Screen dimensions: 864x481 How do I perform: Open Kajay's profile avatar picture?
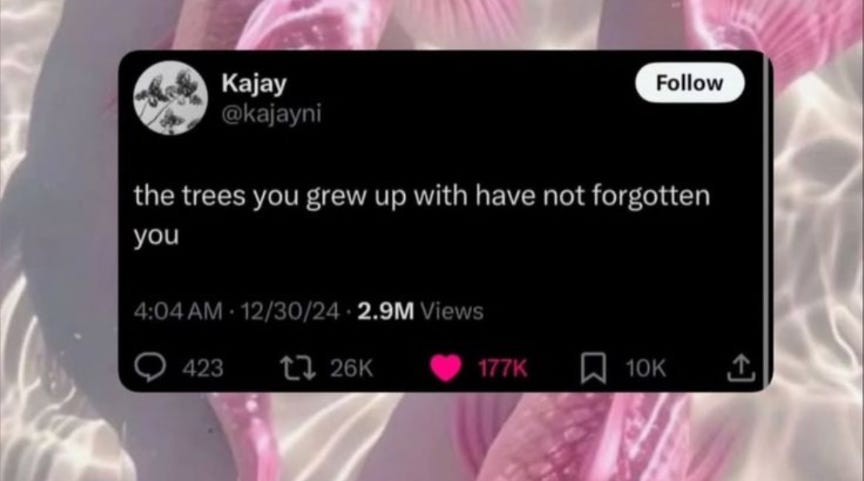(170, 98)
